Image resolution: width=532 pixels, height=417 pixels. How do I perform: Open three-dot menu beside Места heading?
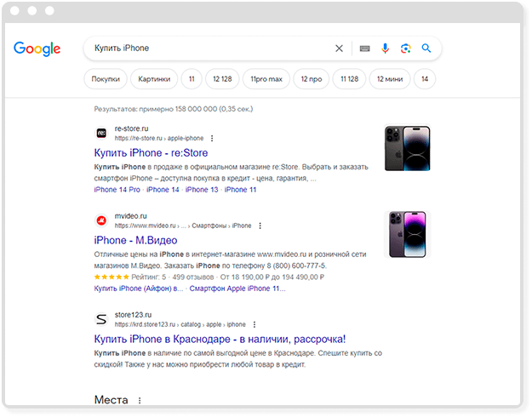coord(140,400)
